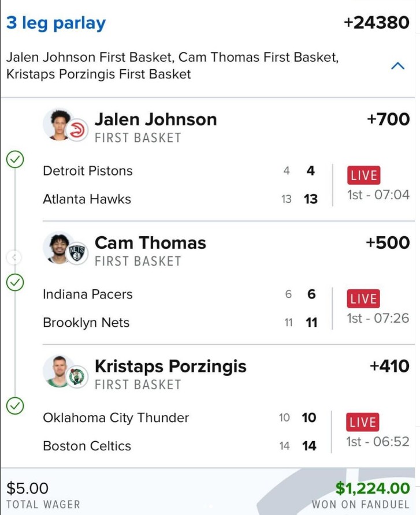
Task: Click the LIVE badge for Thunder-Celtics
Action: [x=363, y=422]
